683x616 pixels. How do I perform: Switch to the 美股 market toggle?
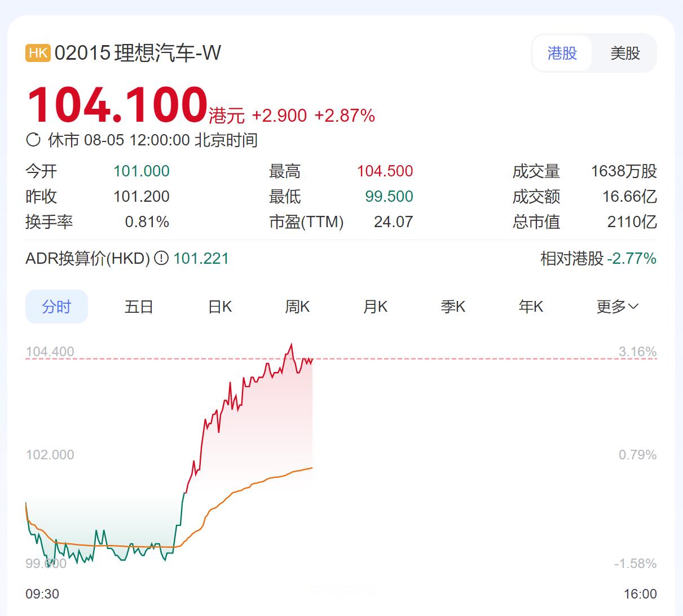625,53
